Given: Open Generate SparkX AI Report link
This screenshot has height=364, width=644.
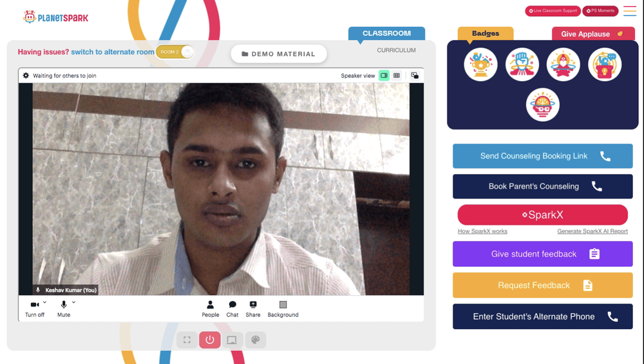Looking at the screenshot, I should click(592, 231).
